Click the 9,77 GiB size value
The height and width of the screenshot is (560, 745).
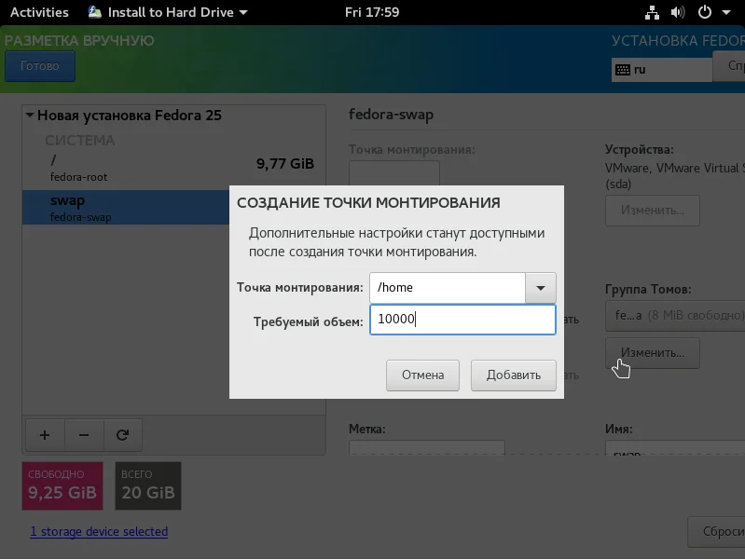pyautogui.click(x=285, y=164)
